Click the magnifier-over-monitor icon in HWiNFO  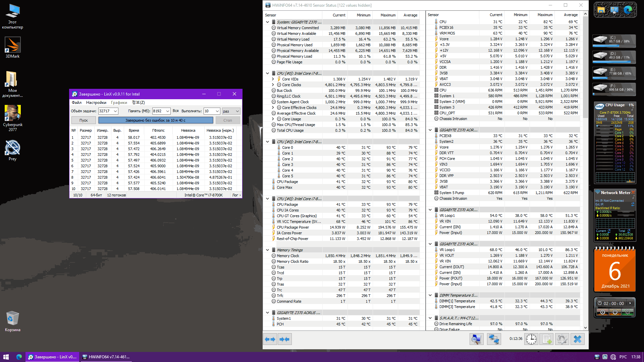[x=476, y=339]
